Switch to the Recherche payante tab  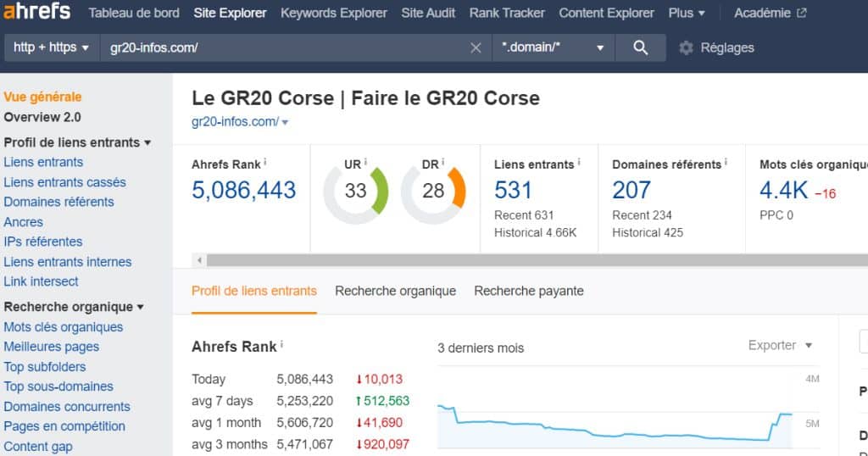pyautogui.click(x=529, y=291)
